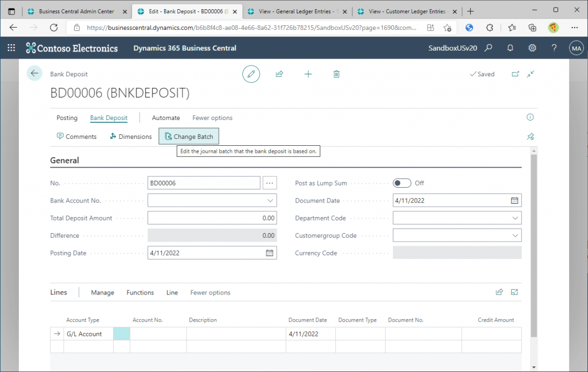
Task: Open the share icon in page header
Action: 280,74
